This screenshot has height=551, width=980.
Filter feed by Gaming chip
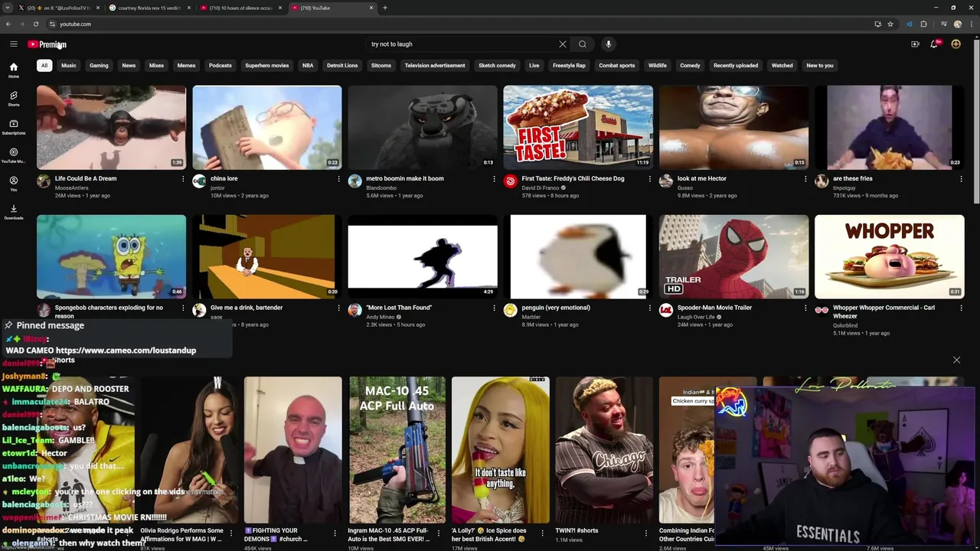pos(99,65)
